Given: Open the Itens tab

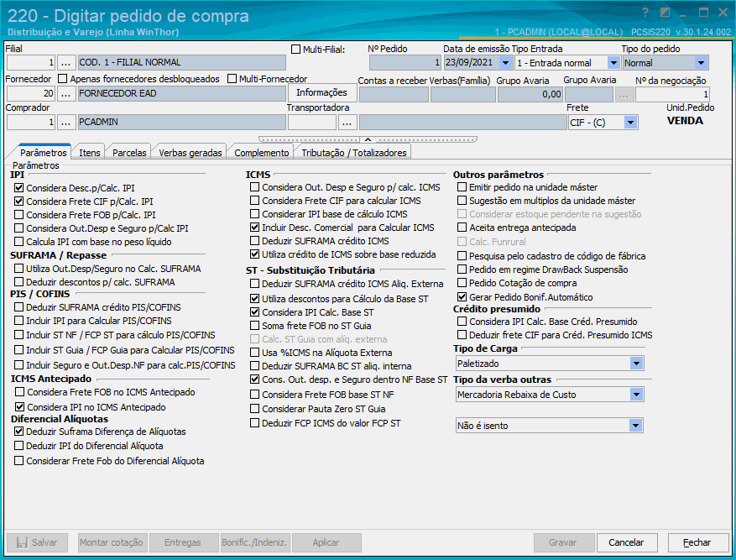Looking at the screenshot, I should (89, 153).
